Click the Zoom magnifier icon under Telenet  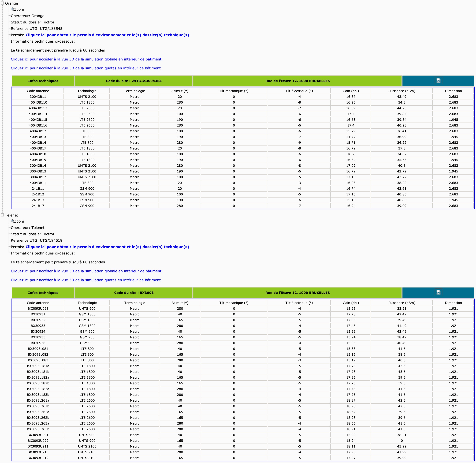coord(12,221)
